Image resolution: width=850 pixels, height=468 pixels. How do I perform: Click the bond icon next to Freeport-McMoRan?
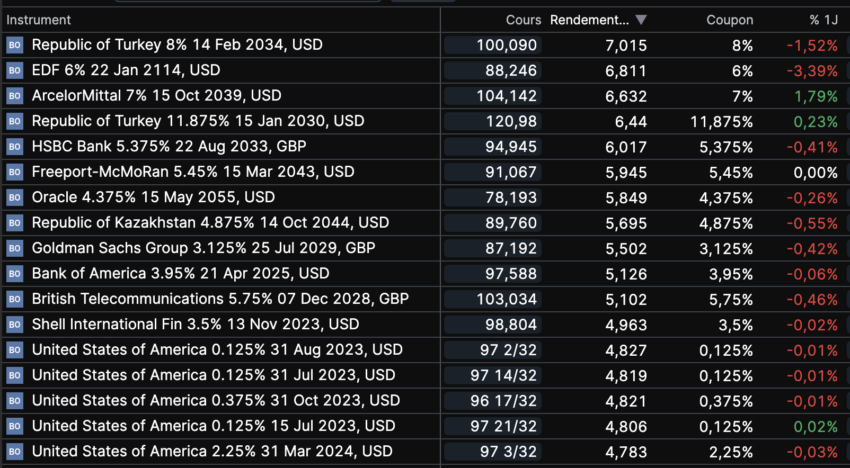pos(14,172)
